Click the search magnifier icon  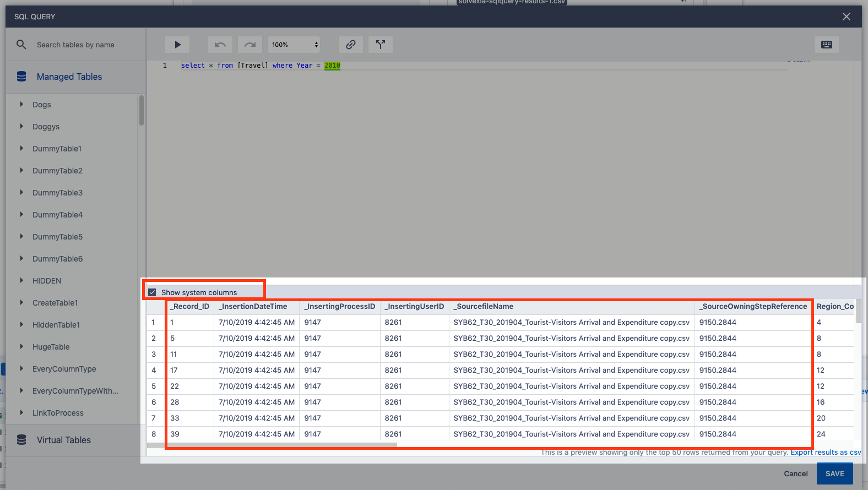21,45
